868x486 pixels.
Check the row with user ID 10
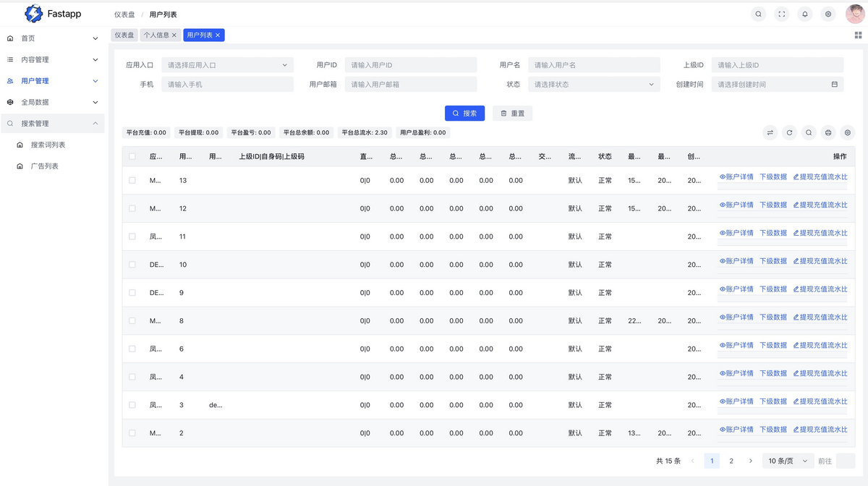click(132, 265)
